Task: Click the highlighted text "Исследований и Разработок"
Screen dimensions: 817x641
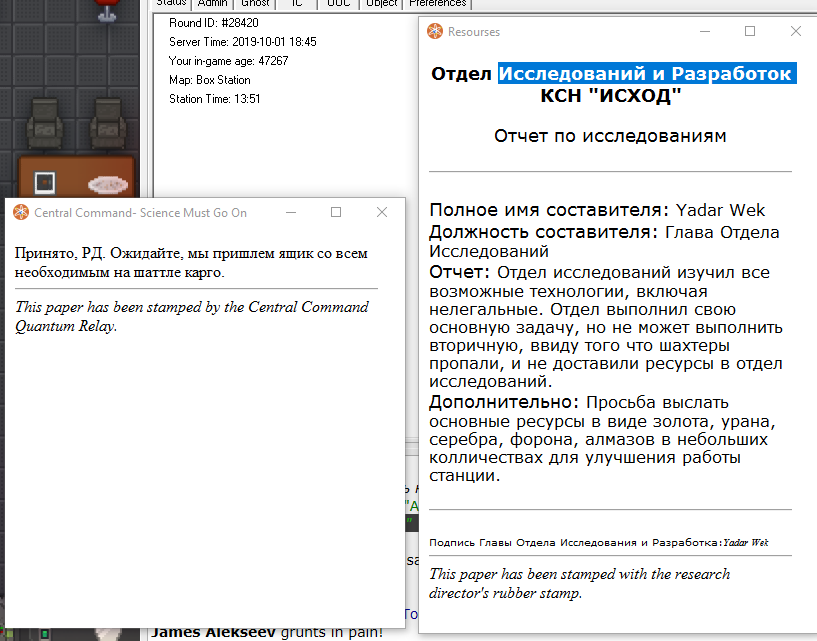Action: point(646,74)
